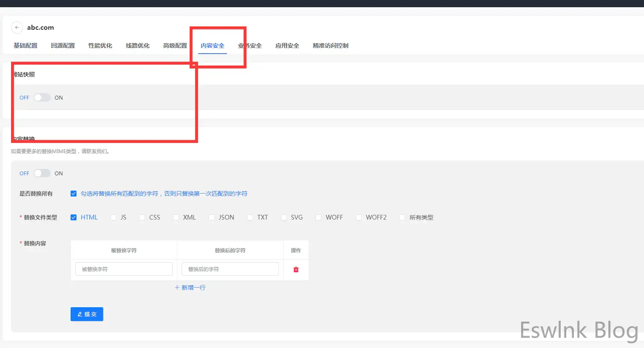Uncheck the HTML file type checkbox

[x=74, y=217]
